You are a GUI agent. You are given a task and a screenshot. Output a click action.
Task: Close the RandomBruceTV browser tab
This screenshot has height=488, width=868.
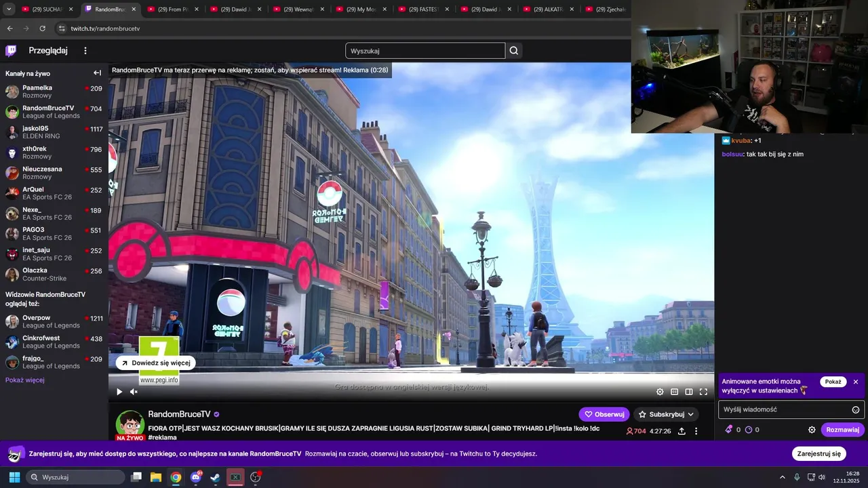(x=133, y=9)
